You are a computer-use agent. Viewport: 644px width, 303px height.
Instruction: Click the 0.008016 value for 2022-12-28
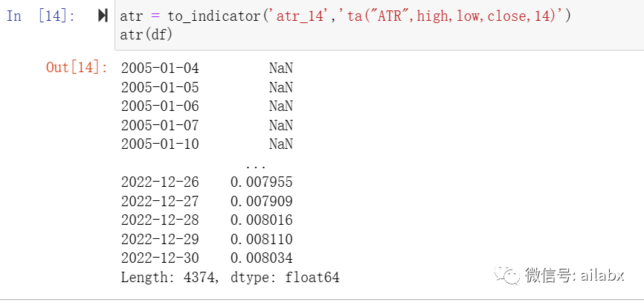[x=261, y=220]
